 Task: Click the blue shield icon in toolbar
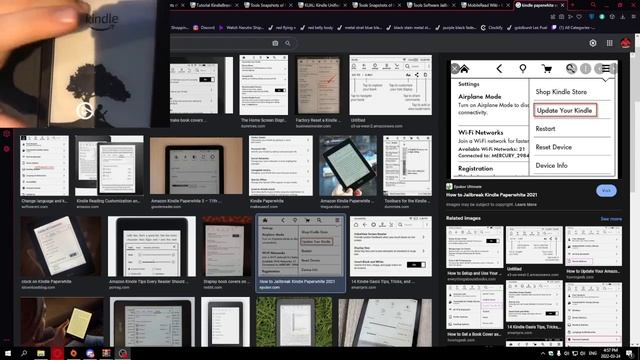[x=591, y=17]
